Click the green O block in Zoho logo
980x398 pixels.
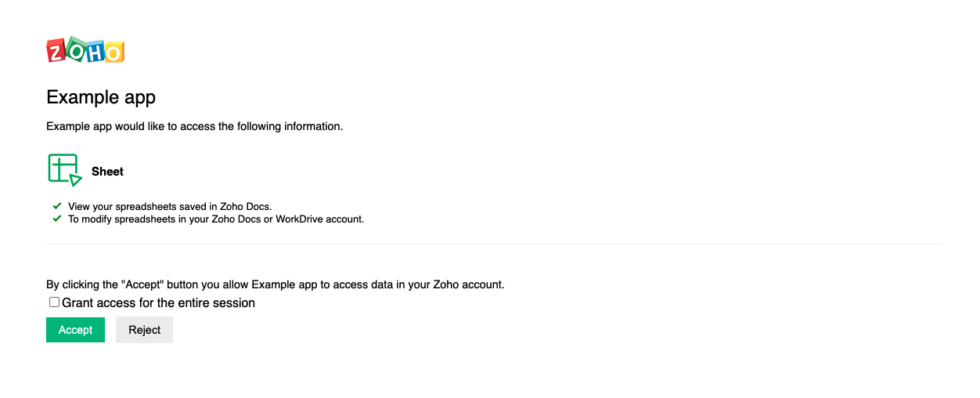click(x=76, y=48)
